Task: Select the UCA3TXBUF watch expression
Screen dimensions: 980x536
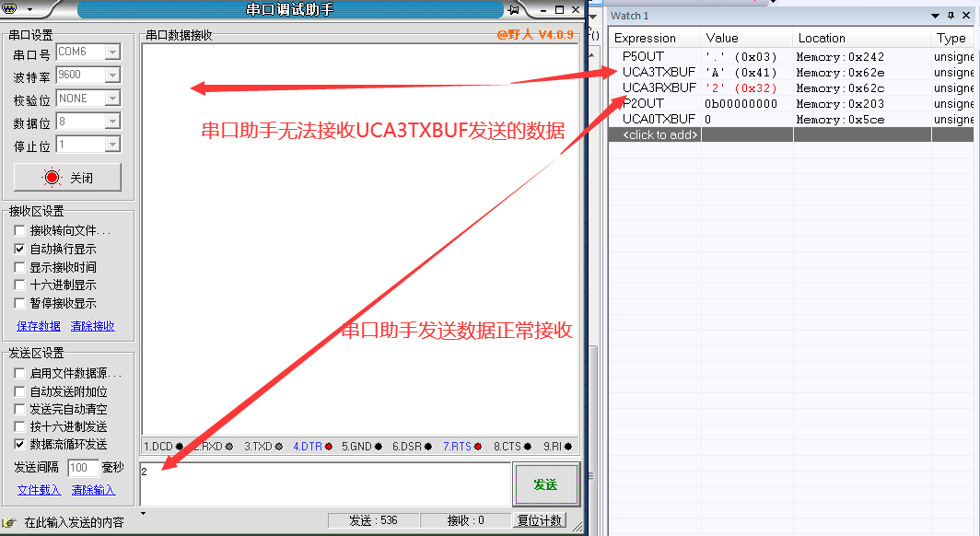Action: (x=659, y=72)
